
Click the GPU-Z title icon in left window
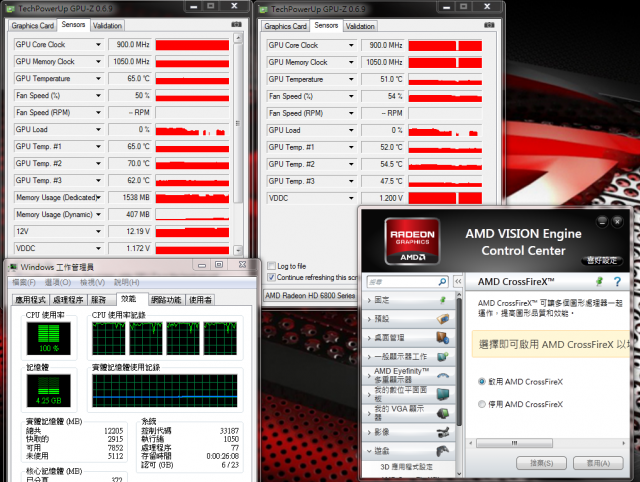[x=10, y=8]
